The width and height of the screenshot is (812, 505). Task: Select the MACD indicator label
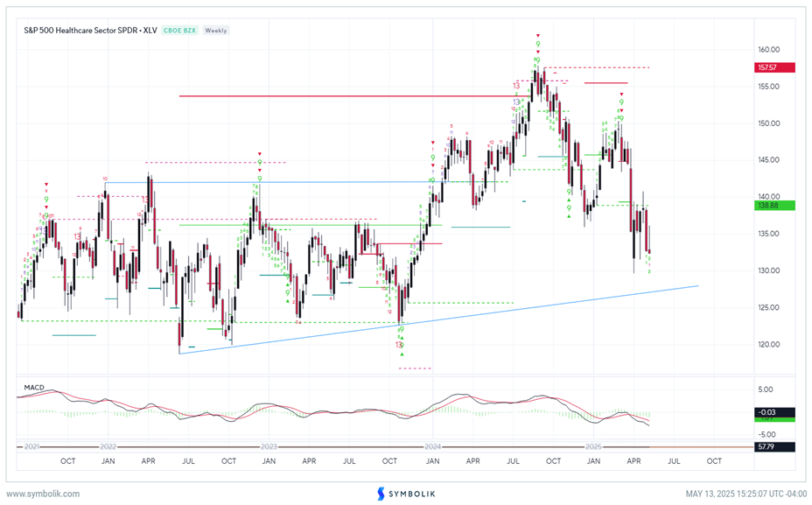[x=34, y=388]
